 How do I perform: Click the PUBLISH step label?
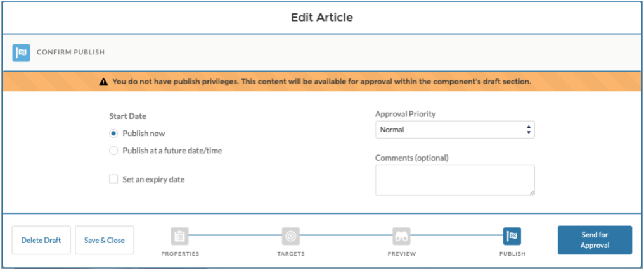click(512, 254)
